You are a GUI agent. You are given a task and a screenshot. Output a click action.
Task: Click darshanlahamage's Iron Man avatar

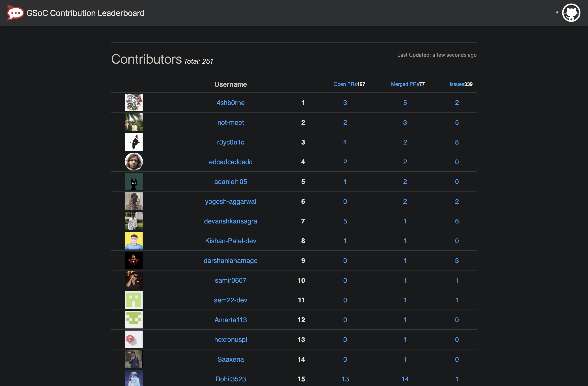click(134, 260)
